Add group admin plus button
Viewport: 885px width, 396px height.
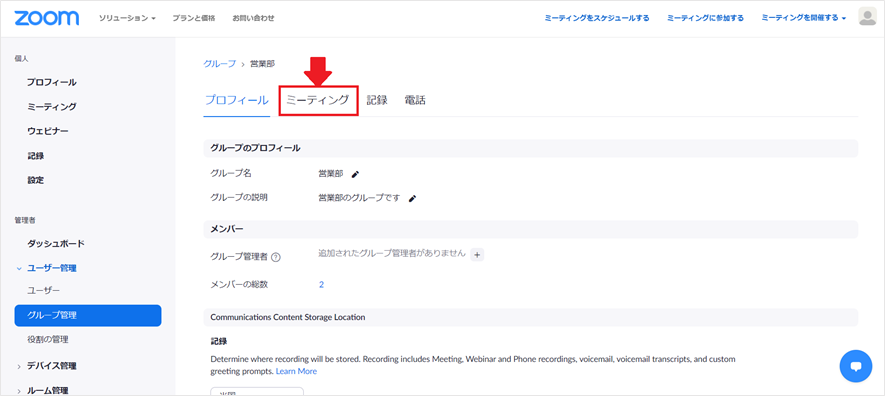pyautogui.click(x=477, y=255)
